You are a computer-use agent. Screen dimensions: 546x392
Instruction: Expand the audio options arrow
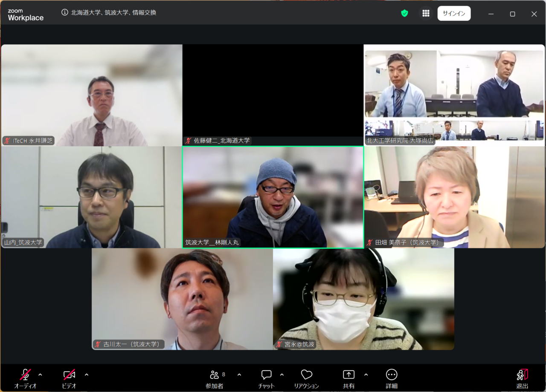(x=40, y=375)
